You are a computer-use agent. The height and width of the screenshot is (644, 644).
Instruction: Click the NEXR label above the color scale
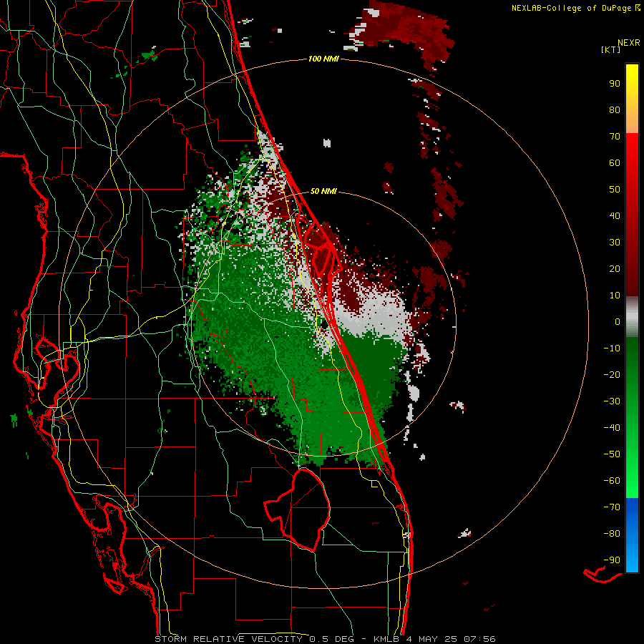pyautogui.click(x=629, y=43)
